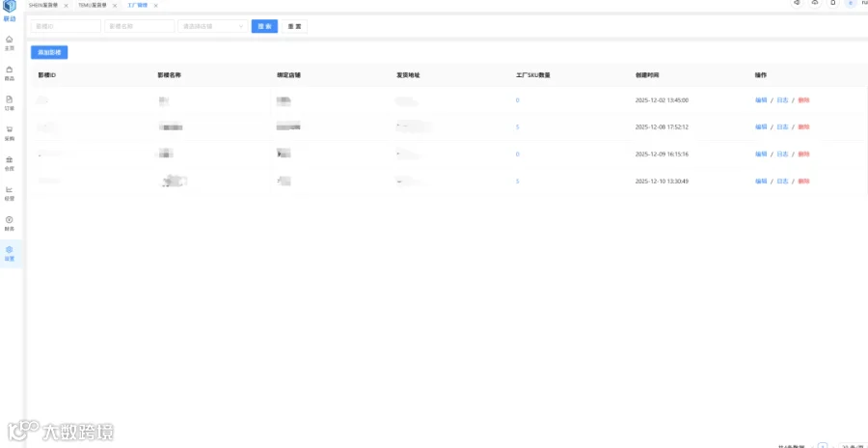The image size is (868, 448).
Task: Click the cloud download icon in top bar
Action: (815, 3)
